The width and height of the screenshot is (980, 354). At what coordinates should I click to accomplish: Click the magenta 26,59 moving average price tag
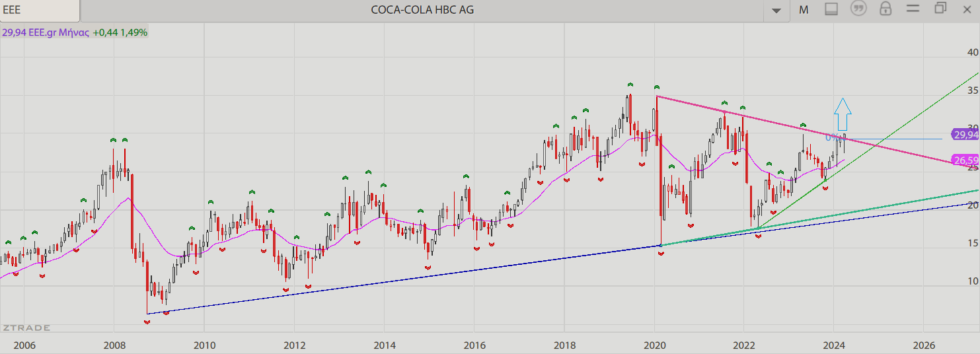click(965, 160)
